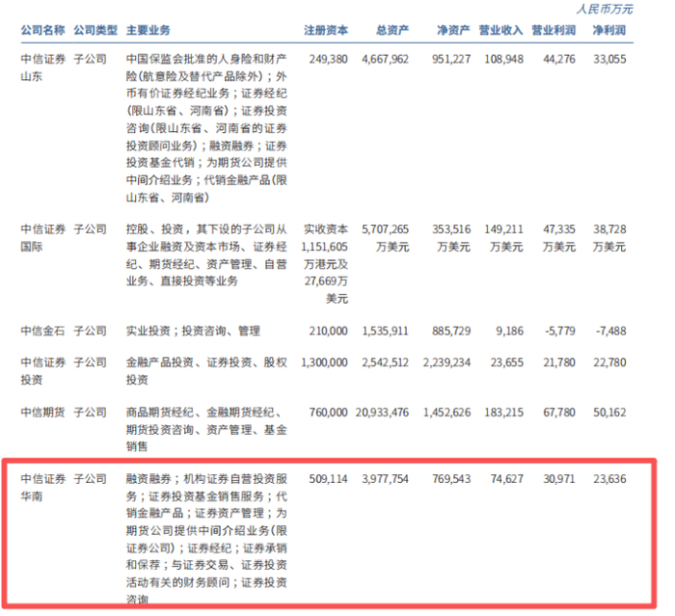The height and width of the screenshot is (616, 675).
Task: Select net assets 353,516 万美元
Action: click(451, 237)
